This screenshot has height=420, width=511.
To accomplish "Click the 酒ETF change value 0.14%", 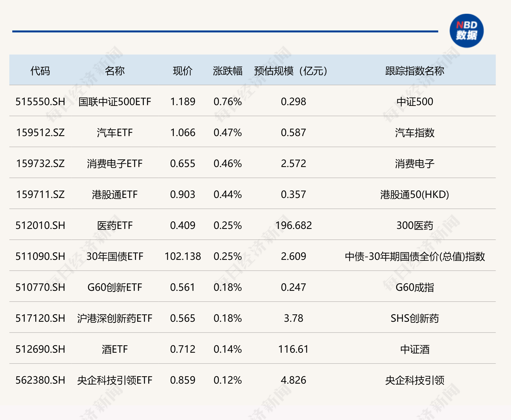I will [227, 349].
